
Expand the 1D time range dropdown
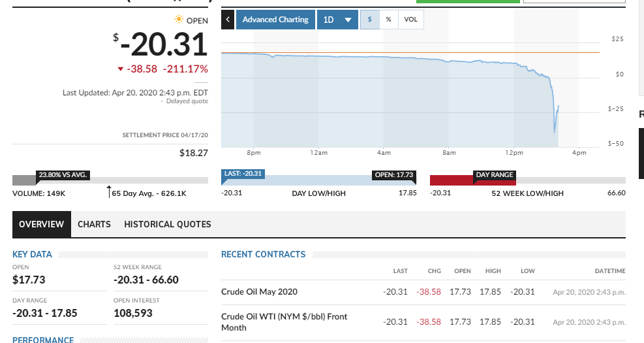(x=337, y=20)
